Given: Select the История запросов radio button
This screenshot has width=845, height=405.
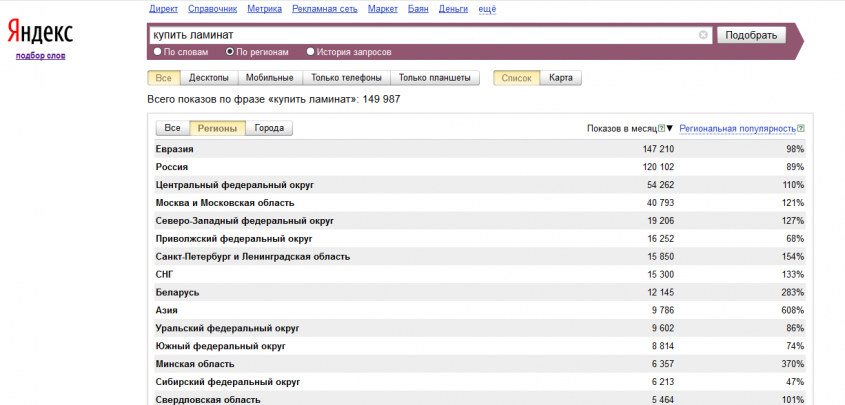Looking at the screenshot, I should click(x=310, y=51).
